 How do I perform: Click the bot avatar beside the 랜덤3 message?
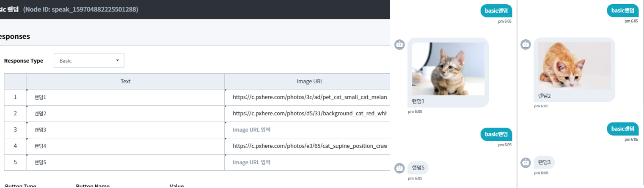tap(526, 162)
